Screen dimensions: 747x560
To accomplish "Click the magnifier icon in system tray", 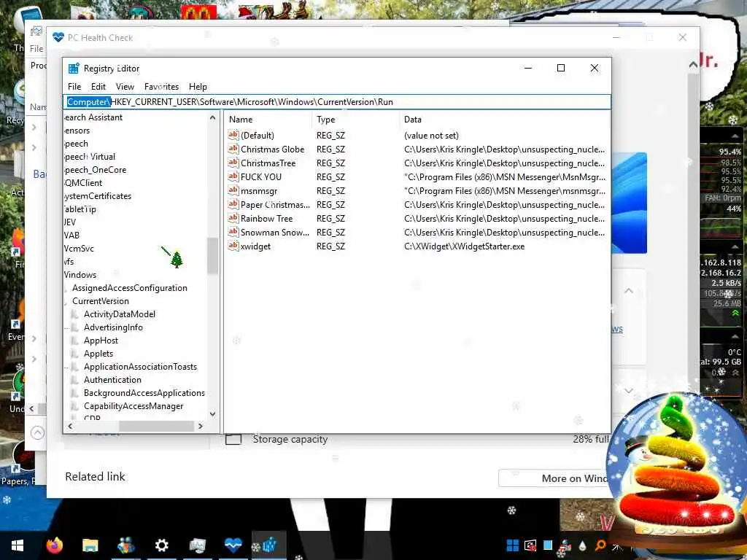I will pyautogui.click(x=600, y=545).
